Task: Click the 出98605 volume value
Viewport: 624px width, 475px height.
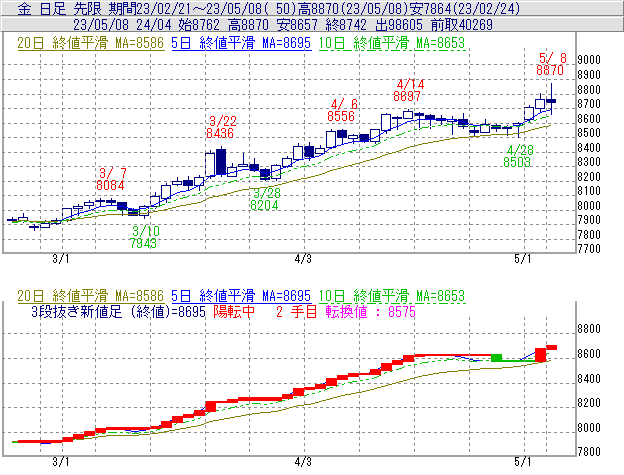Action: (399, 25)
